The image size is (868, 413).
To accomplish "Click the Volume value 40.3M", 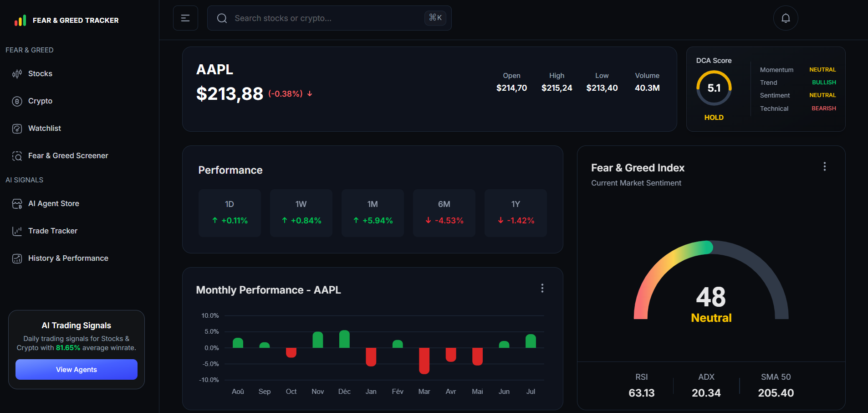I will 647,88.
